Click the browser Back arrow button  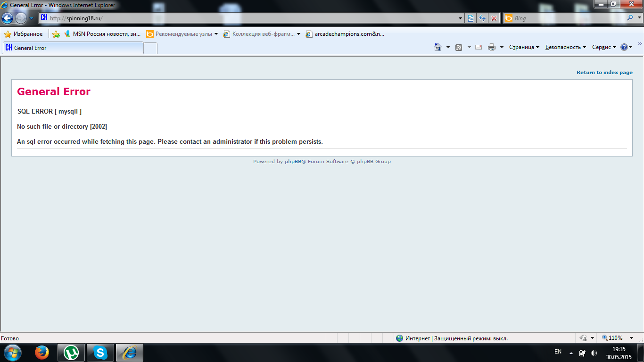tap(8, 18)
